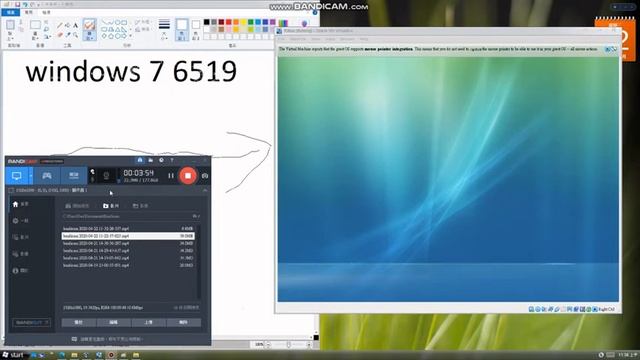Click the Save icon in Paint title bar
The height and width of the screenshot is (360, 640).
tap(18, 4)
